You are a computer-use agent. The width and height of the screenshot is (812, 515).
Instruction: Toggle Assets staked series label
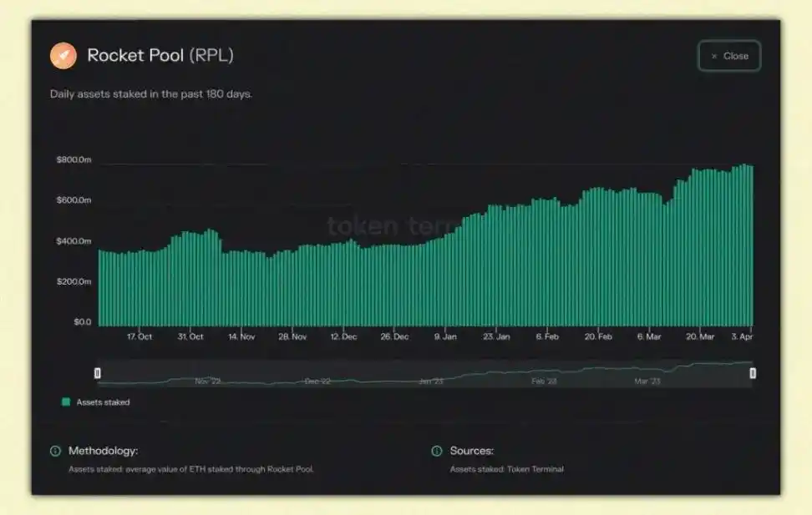(x=103, y=402)
